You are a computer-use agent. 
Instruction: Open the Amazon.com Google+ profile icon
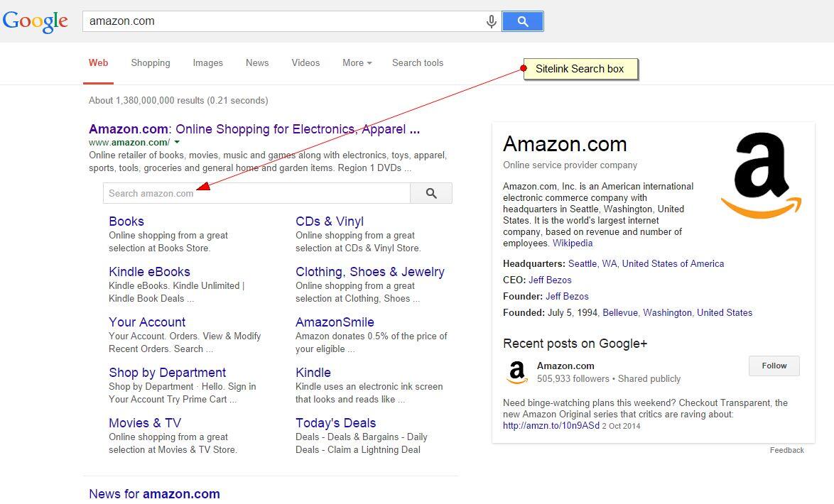coord(516,372)
